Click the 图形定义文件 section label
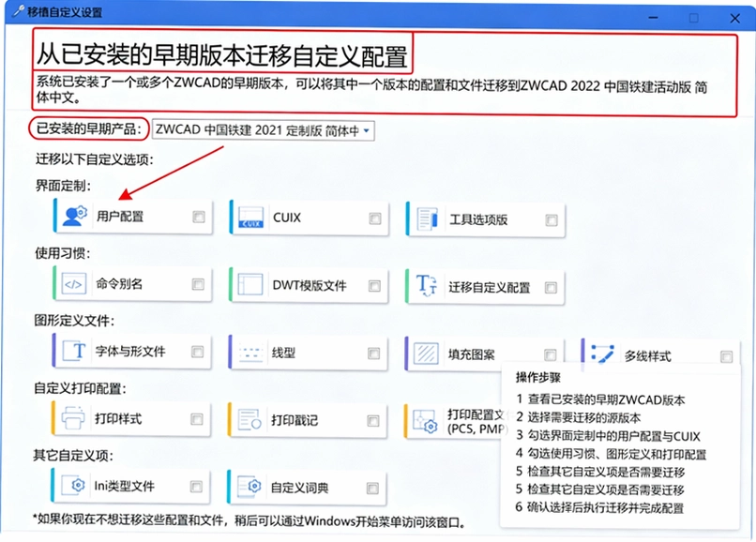 (74, 320)
